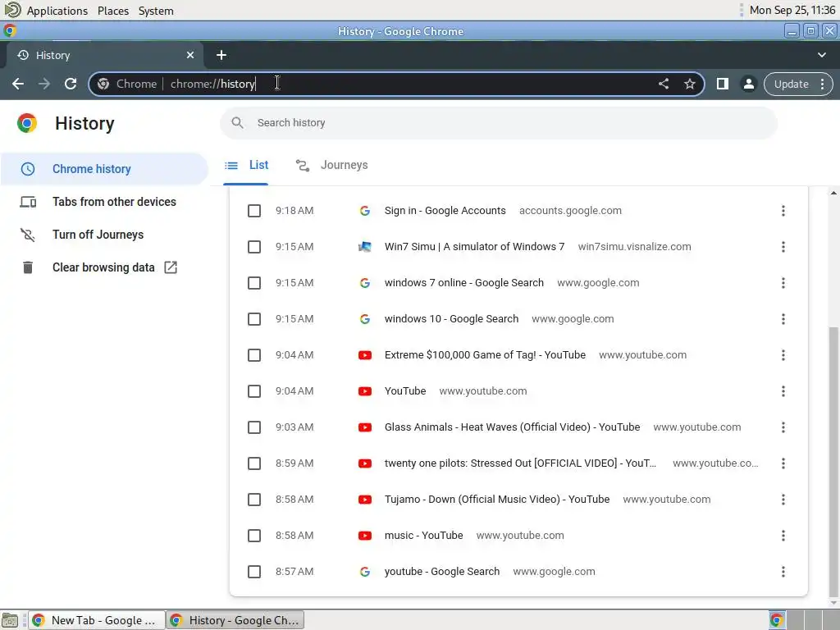The image size is (840, 630).
Task: Open actions menu for twenty one pilots entry
Action: pyautogui.click(x=783, y=463)
